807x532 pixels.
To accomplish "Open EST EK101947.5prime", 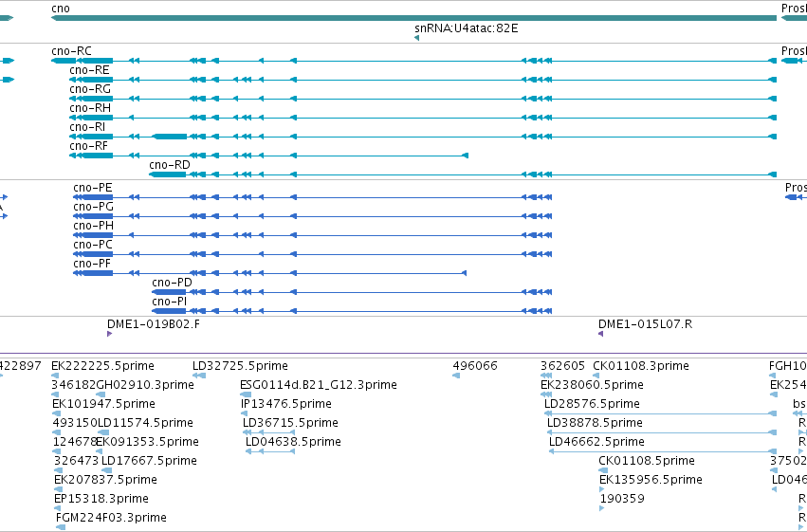I will point(103,404).
